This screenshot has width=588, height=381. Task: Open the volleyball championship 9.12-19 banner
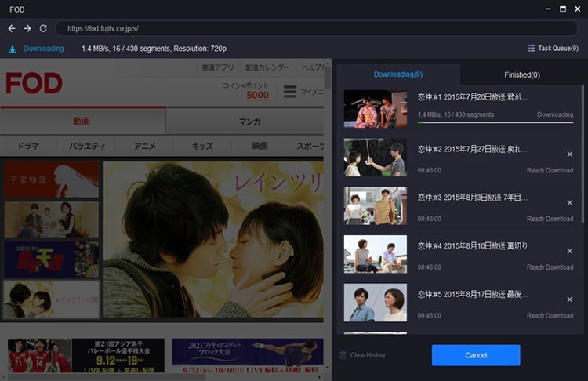point(86,355)
